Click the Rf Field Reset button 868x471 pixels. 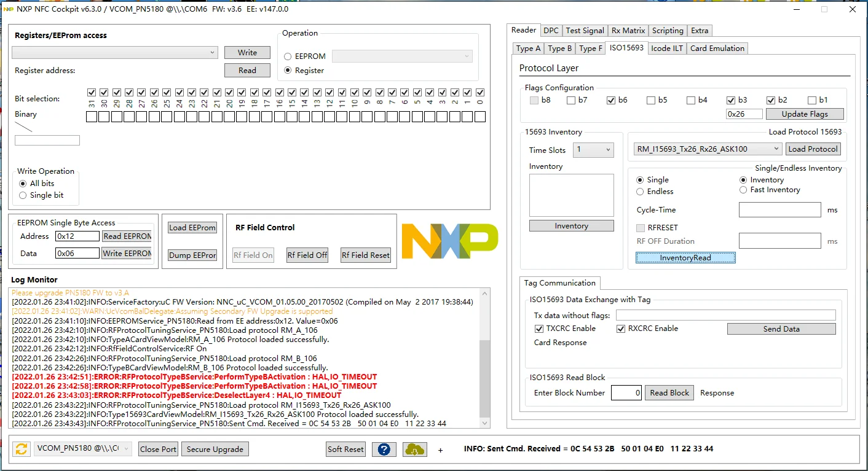366,255
